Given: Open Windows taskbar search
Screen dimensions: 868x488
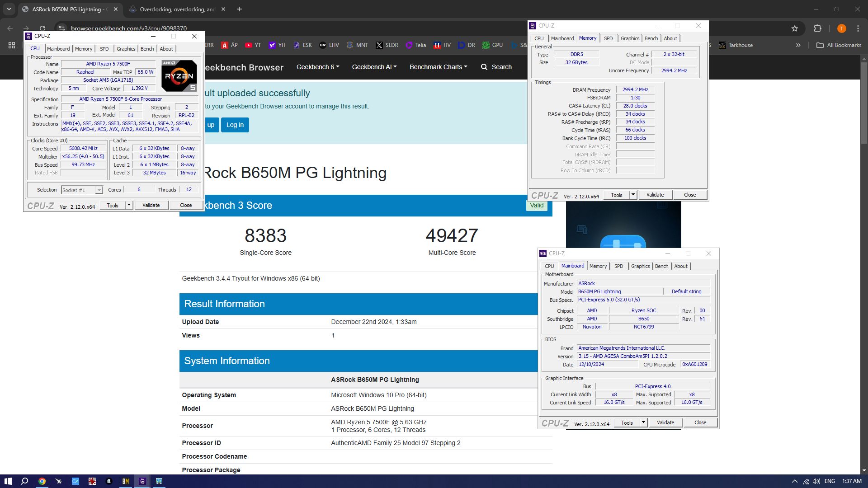Looking at the screenshot, I should (25, 481).
